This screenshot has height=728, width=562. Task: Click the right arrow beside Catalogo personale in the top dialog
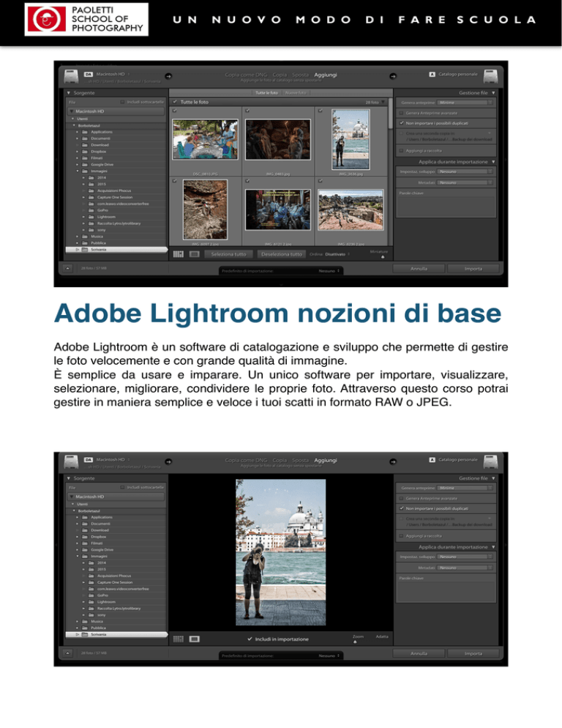click(x=393, y=76)
